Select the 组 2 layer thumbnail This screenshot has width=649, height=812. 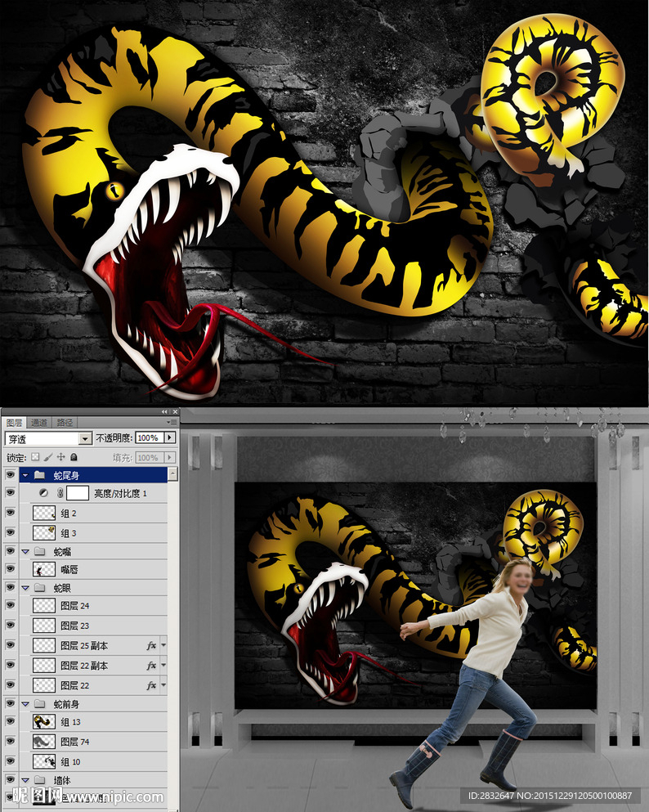(x=44, y=514)
